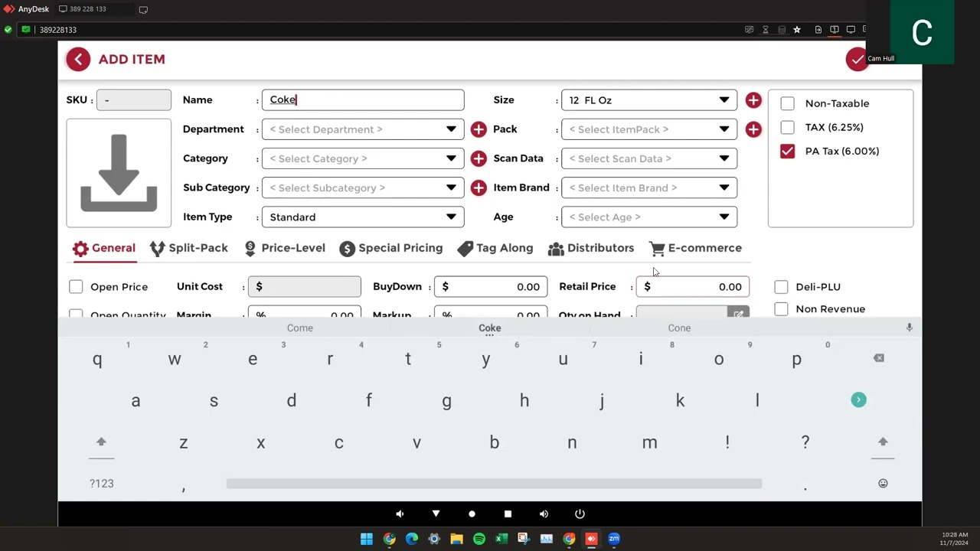The width and height of the screenshot is (980, 551).
Task: Open the Select Subcategory dropdown
Action: pos(363,187)
